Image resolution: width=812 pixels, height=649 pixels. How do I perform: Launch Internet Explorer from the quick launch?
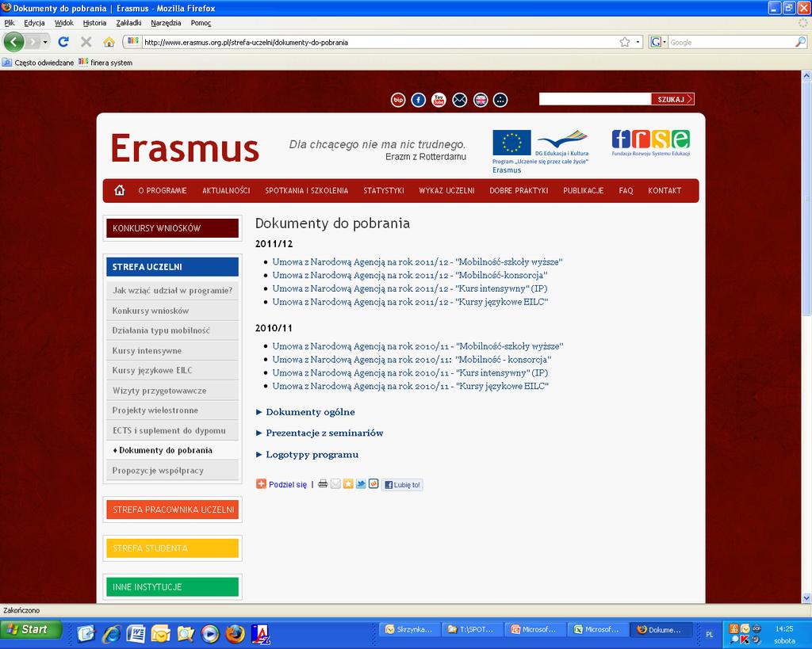(111, 633)
